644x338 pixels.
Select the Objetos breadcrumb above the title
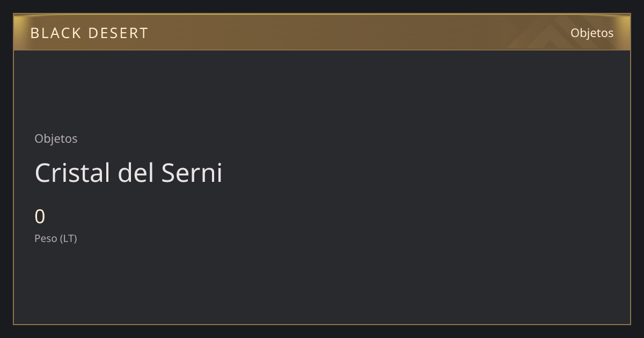(x=56, y=138)
